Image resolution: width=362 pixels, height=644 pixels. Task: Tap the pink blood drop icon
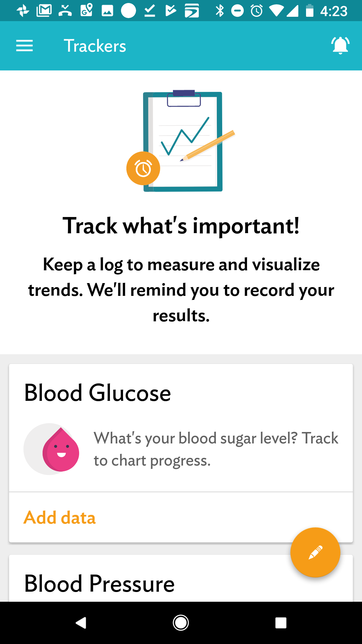pyautogui.click(x=60, y=450)
